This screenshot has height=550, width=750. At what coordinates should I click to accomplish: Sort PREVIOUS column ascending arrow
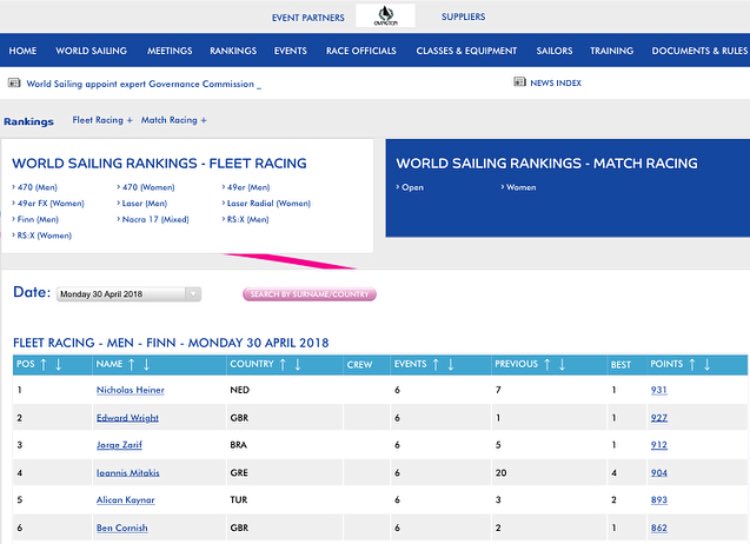point(547,364)
